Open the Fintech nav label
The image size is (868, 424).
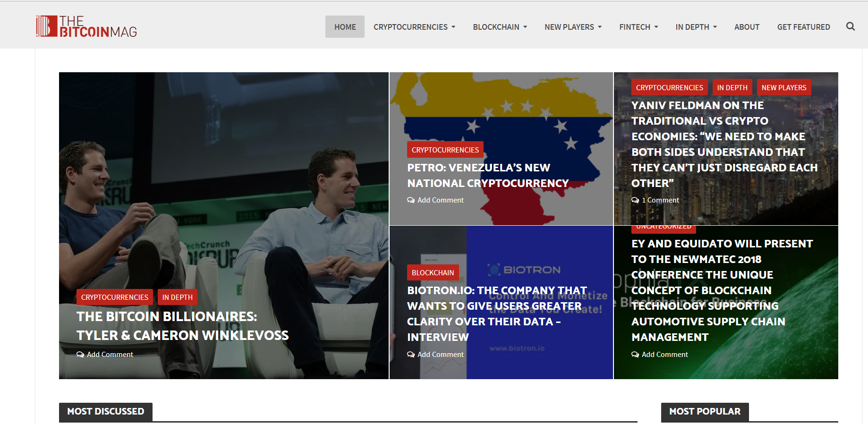(x=635, y=27)
